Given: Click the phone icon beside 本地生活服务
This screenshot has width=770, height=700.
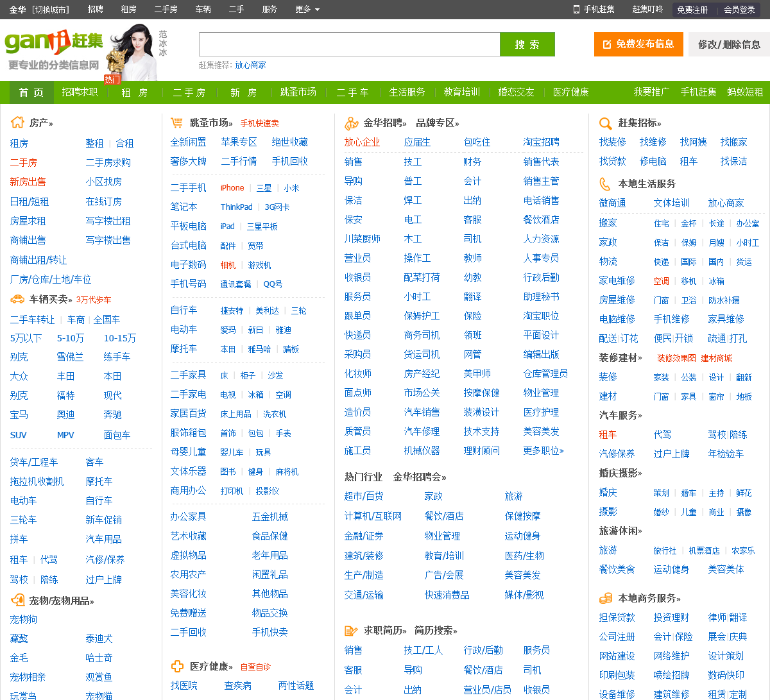Looking at the screenshot, I should click(x=605, y=184).
